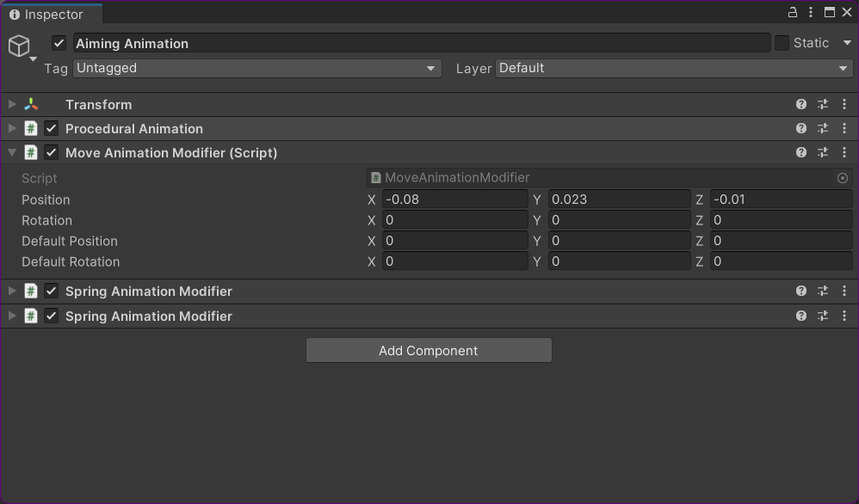The height and width of the screenshot is (504, 859).
Task: Open the Layer dropdown showing Default
Action: (673, 68)
